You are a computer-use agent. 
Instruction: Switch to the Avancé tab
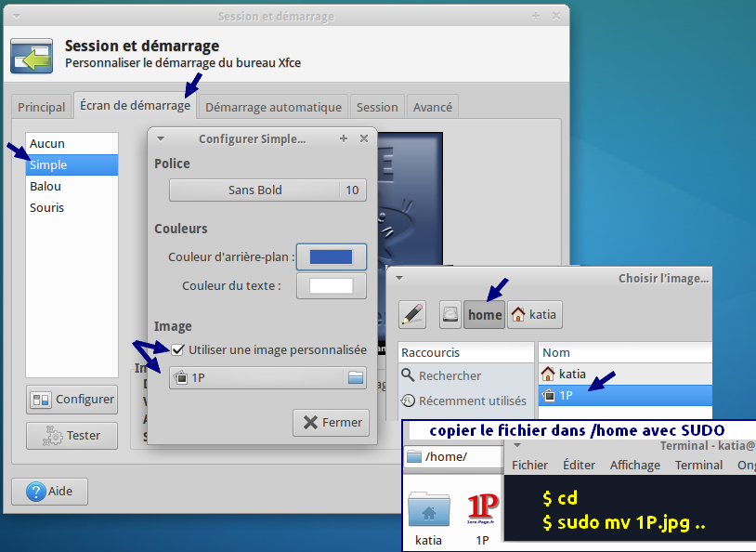tap(432, 107)
